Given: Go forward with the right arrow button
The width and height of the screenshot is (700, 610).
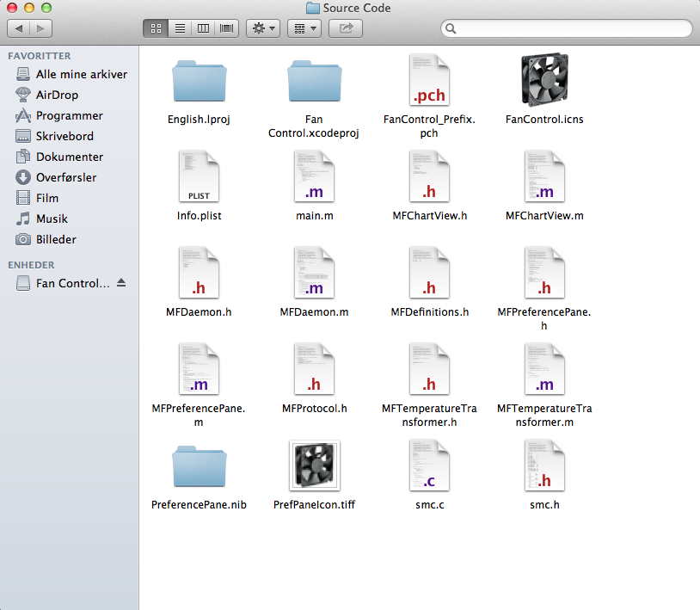Looking at the screenshot, I should (x=41, y=28).
